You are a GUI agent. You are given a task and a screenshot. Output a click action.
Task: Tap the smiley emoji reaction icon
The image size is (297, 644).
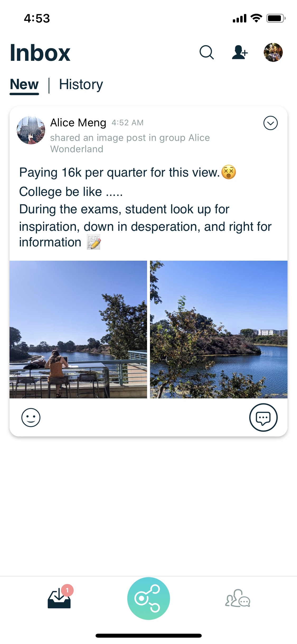(x=31, y=418)
